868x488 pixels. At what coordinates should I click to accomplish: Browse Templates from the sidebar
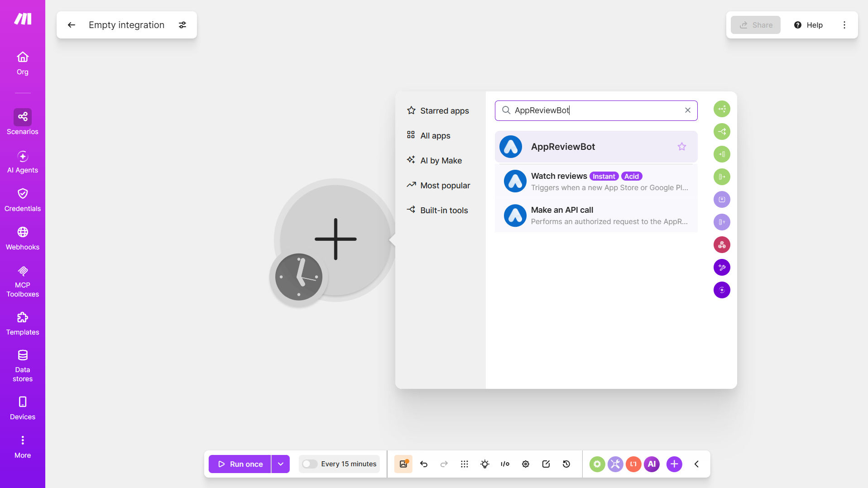[x=23, y=324]
